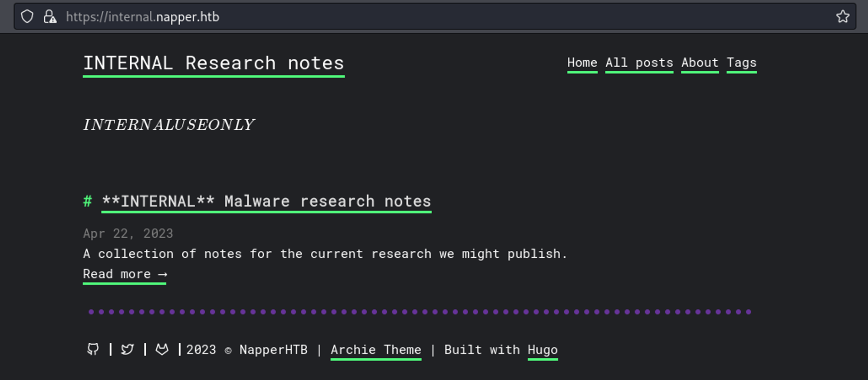868x380 pixels.
Task: Open the Tags navigation link
Action: pyautogui.click(x=741, y=63)
